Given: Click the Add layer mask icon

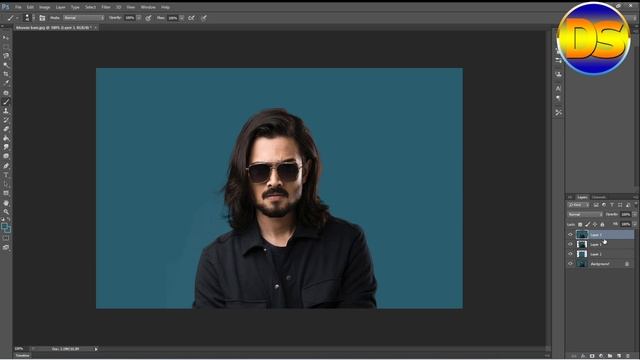Looking at the screenshot, I should [592, 356].
